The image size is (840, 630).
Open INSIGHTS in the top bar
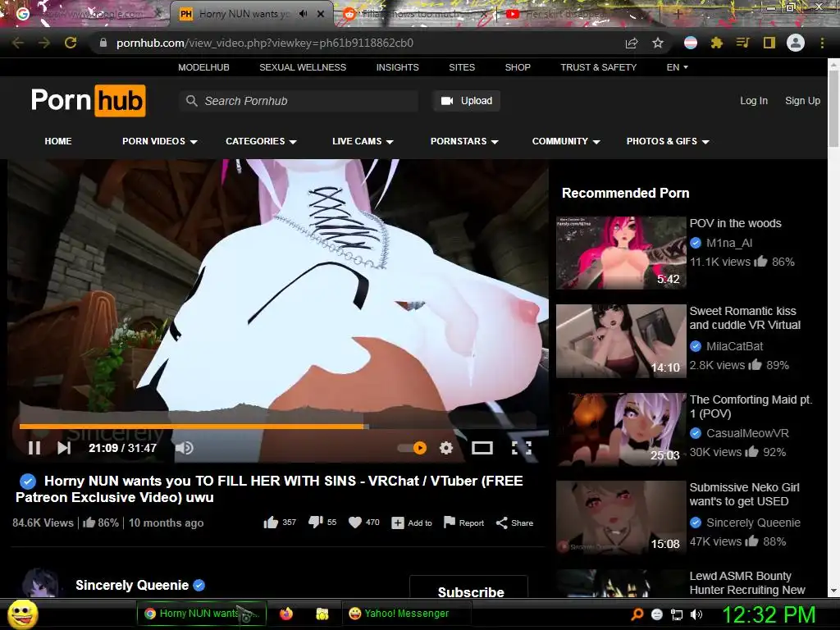pyautogui.click(x=398, y=67)
